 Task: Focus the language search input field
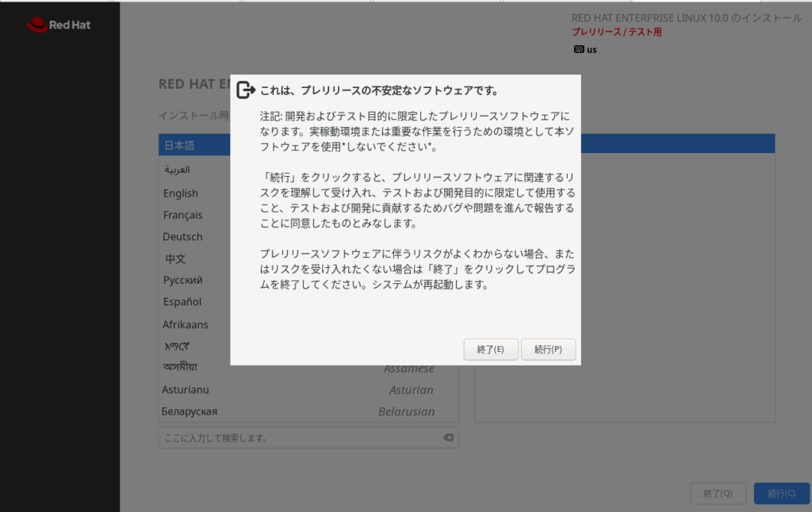300,437
